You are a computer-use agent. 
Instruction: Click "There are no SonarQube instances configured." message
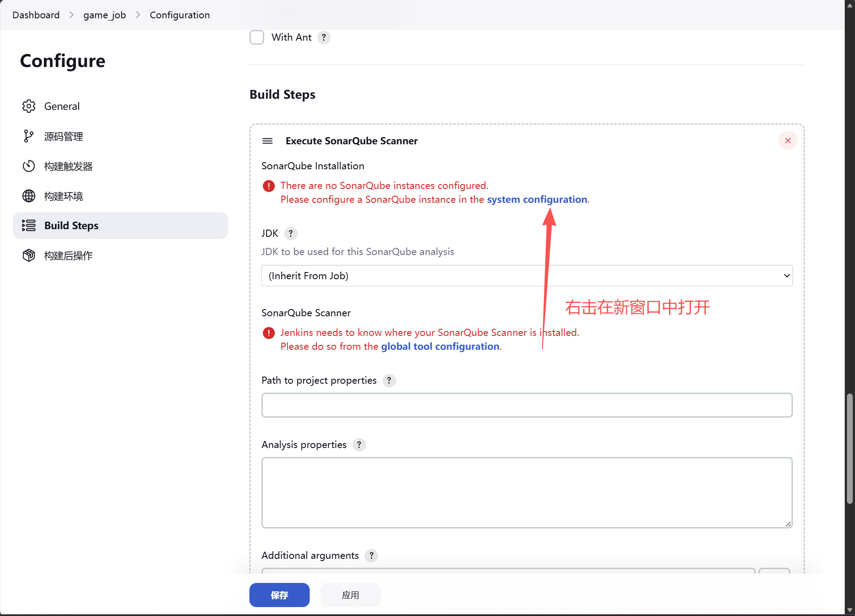[384, 186]
